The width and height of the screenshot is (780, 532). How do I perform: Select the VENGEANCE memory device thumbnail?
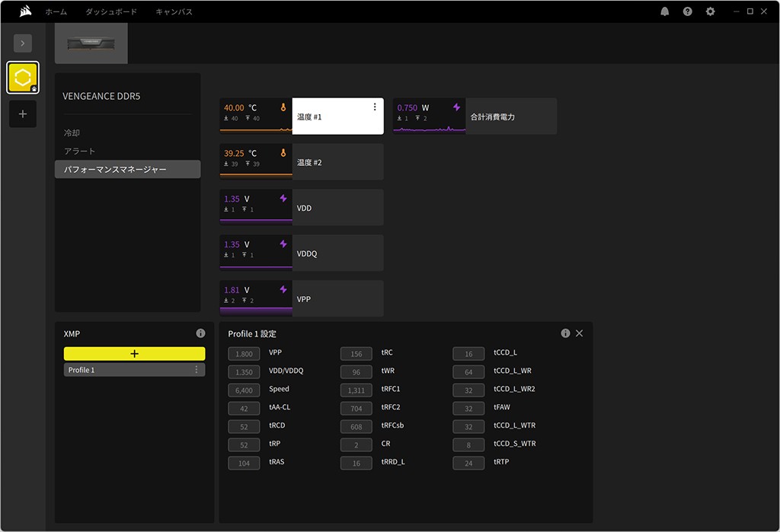(91, 43)
